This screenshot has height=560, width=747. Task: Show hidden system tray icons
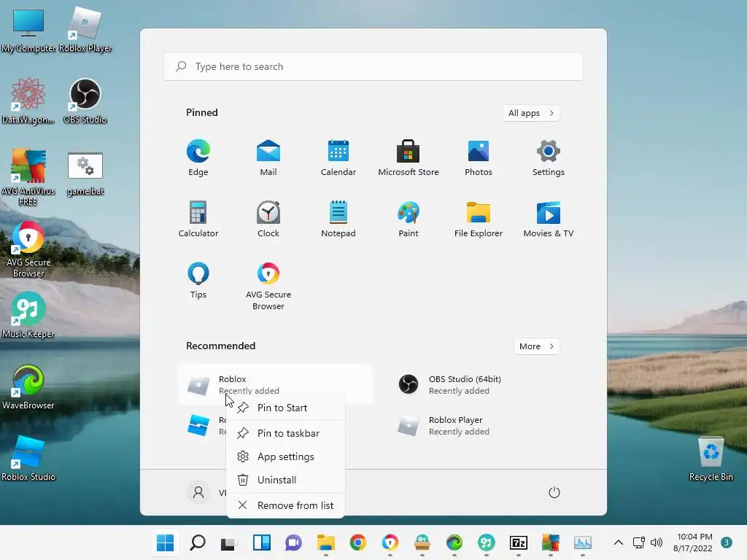pos(619,542)
